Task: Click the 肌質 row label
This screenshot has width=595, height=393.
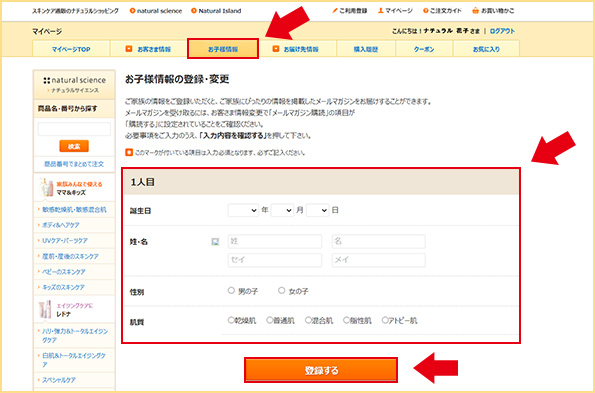Action: pos(137,322)
